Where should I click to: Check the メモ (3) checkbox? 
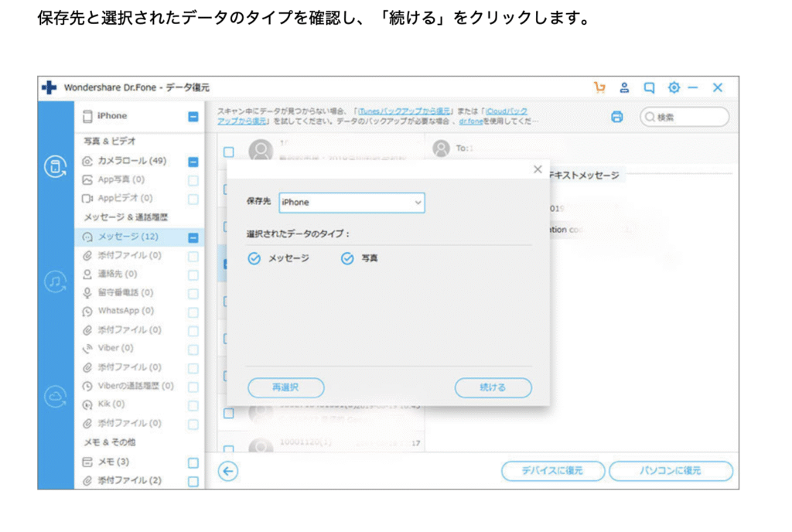coord(193,462)
